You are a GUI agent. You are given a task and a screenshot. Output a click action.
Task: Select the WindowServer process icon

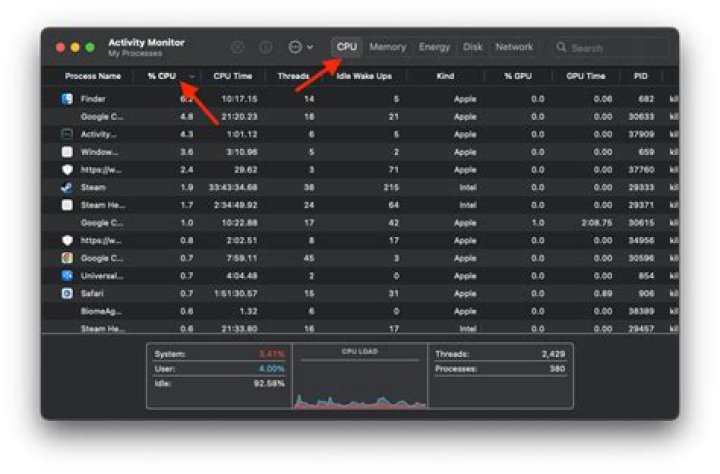tap(67, 152)
